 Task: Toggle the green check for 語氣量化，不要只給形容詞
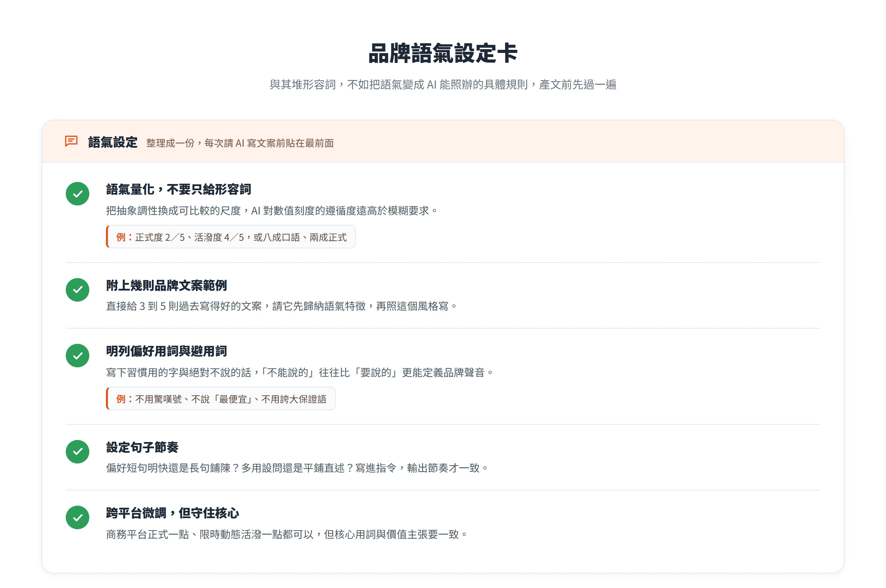[77, 194]
